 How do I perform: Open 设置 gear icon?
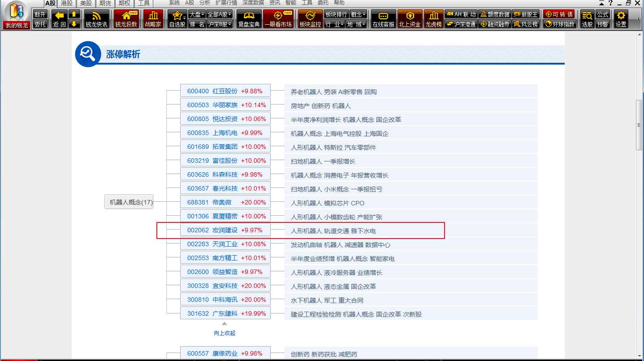[x=621, y=19]
